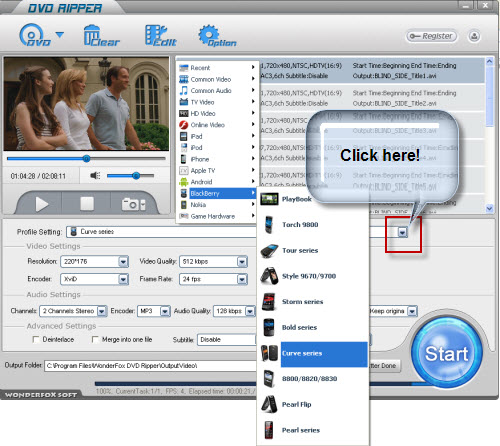Click the title list scroll down arrow
Screen dimensions: 500x446
coord(489,208)
